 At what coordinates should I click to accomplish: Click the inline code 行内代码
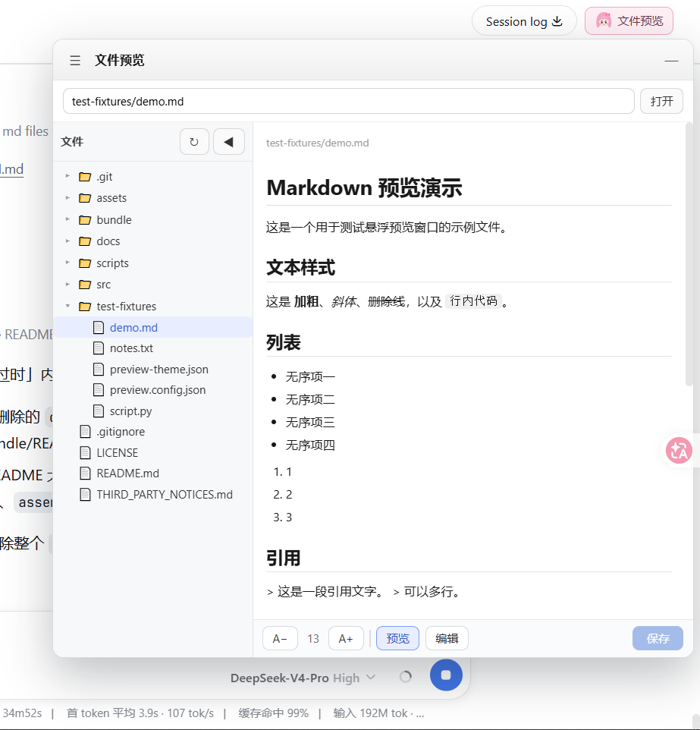click(473, 300)
